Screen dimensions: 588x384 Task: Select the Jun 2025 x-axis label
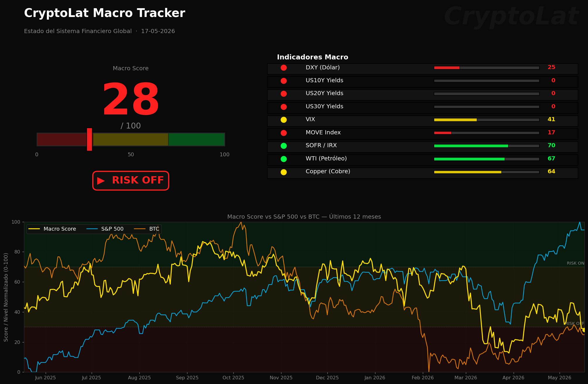(x=45, y=378)
